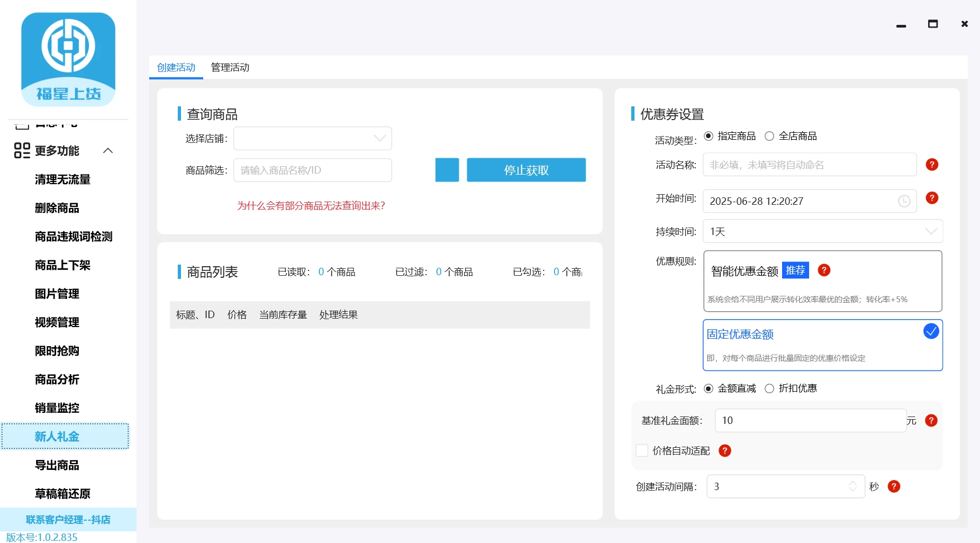Click help icon next to 秒

[x=894, y=486]
